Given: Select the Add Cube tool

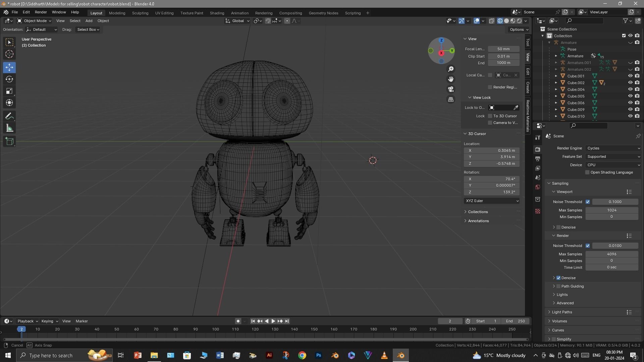Looking at the screenshot, I should tap(9, 141).
